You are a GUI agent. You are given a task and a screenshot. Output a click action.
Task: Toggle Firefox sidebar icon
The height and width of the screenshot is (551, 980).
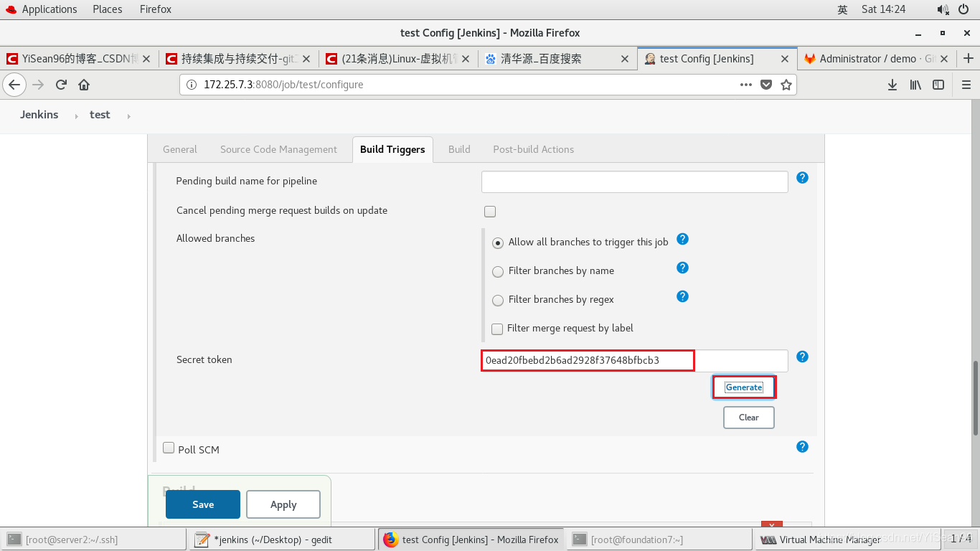tap(938, 85)
